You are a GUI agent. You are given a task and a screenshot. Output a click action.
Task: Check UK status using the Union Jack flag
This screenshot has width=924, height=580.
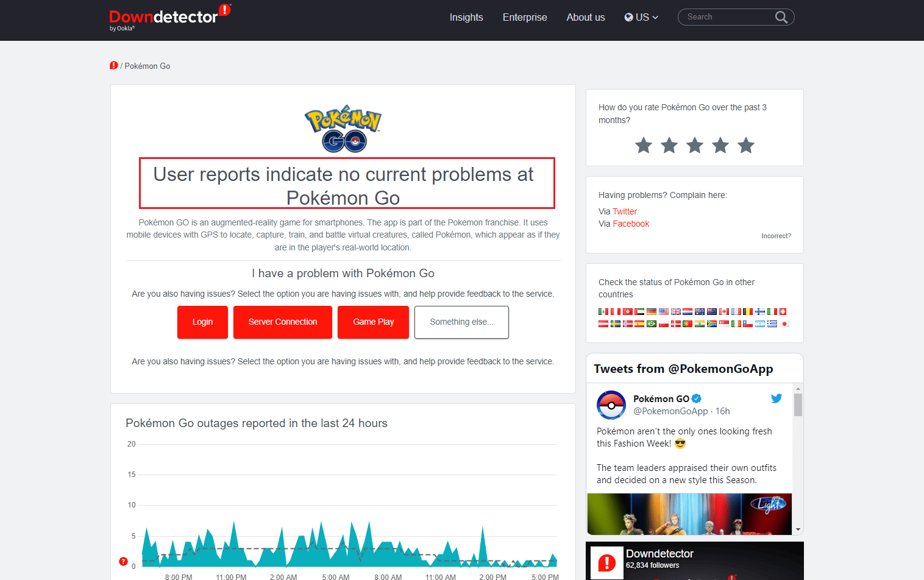pyautogui.click(x=675, y=311)
